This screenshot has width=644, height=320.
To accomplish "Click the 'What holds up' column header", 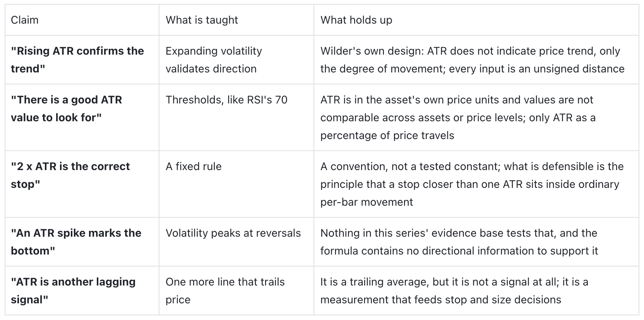I will tap(356, 20).
